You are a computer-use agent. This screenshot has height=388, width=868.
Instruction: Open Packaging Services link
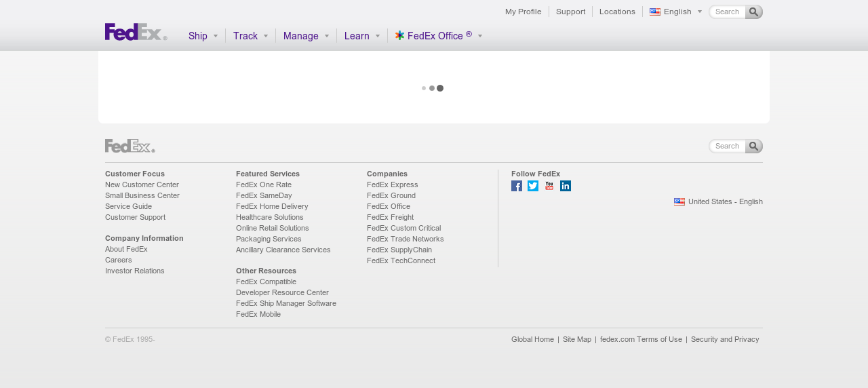(x=269, y=239)
